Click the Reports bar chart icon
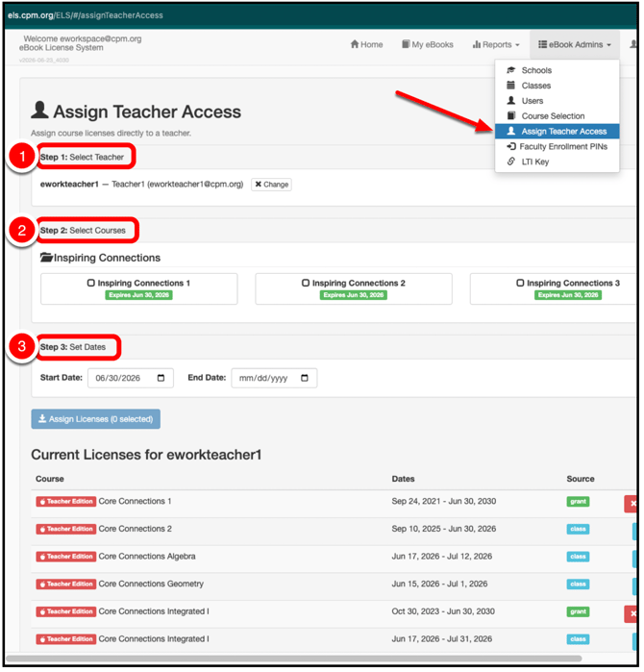644x672 pixels. click(x=479, y=44)
